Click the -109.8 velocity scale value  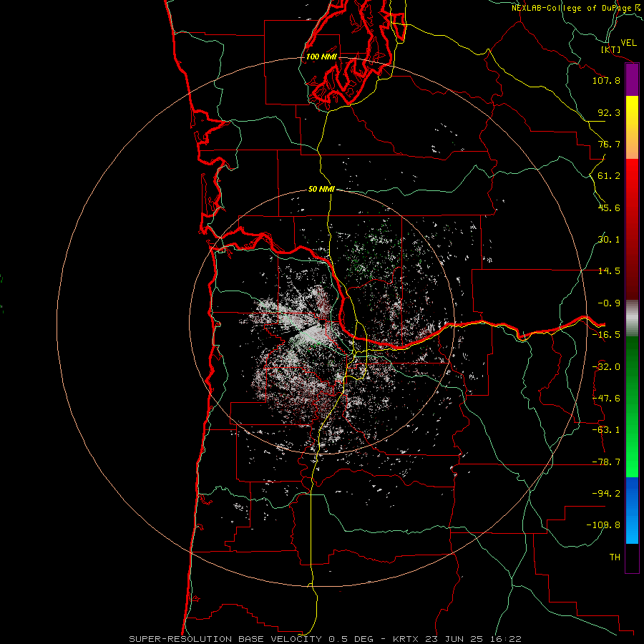(603, 525)
